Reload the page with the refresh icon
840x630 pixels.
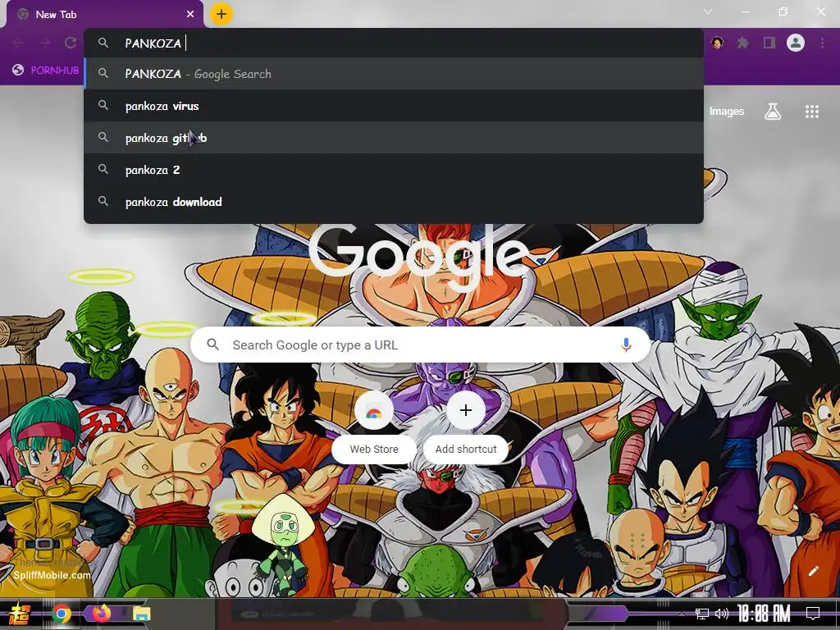coord(71,43)
